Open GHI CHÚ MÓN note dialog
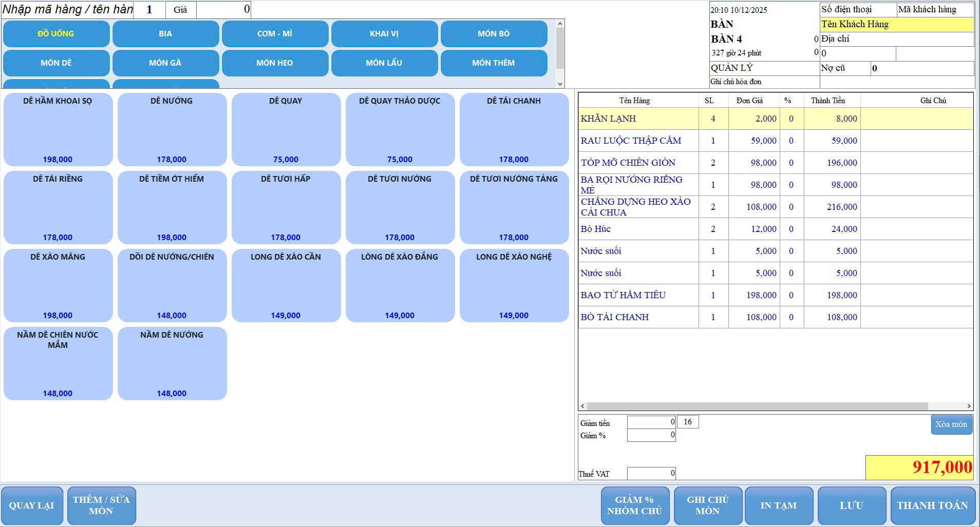This screenshot has width=980, height=527. (x=707, y=505)
